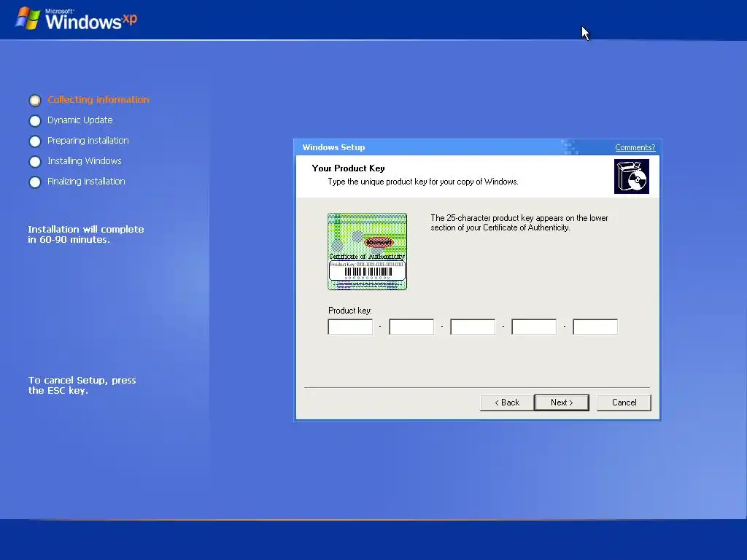Click the "Dynamic Update" text
The image size is (747, 560).
click(80, 120)
